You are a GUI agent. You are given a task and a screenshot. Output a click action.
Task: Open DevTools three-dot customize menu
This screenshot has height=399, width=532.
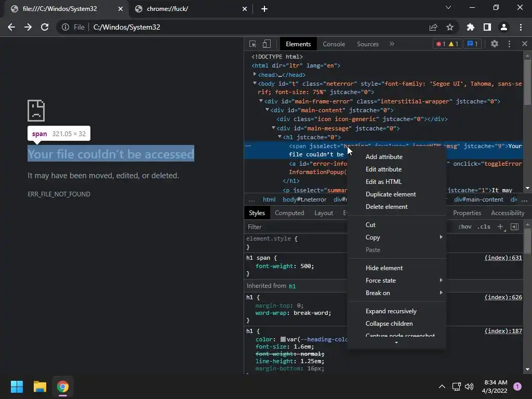[x=509, y=44]
